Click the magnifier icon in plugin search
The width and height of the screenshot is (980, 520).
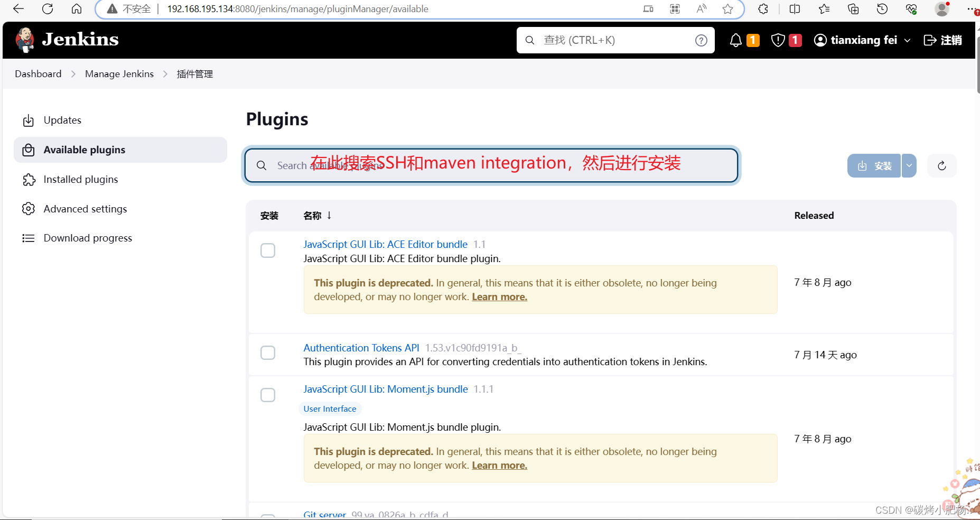click(x=262, y=166)
